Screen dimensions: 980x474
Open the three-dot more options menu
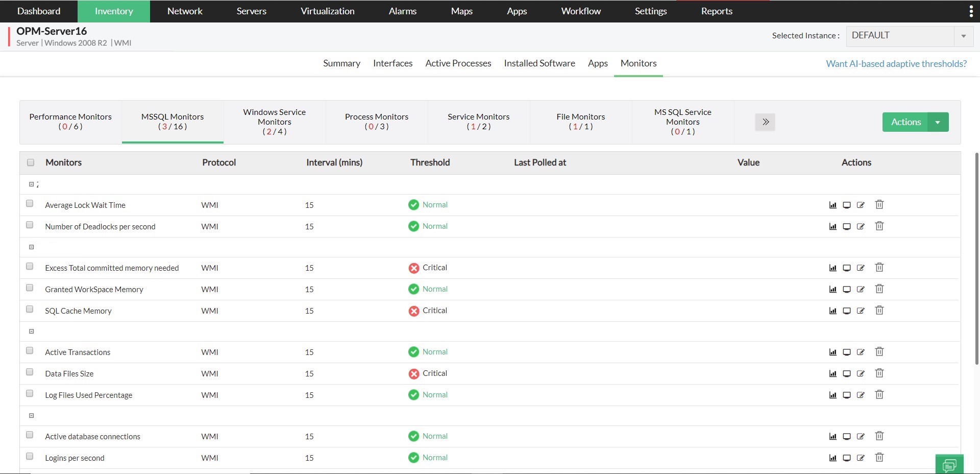point(970,11)
